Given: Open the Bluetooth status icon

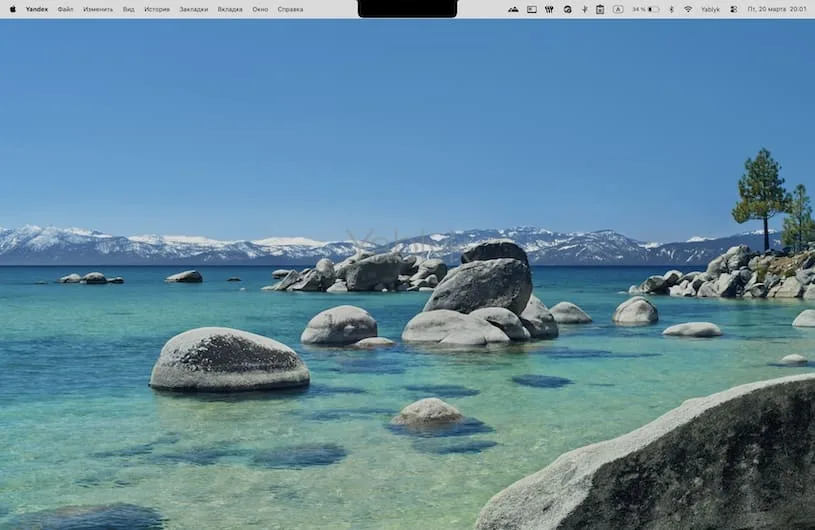Looking at the screenshot, I should (671, 9).
